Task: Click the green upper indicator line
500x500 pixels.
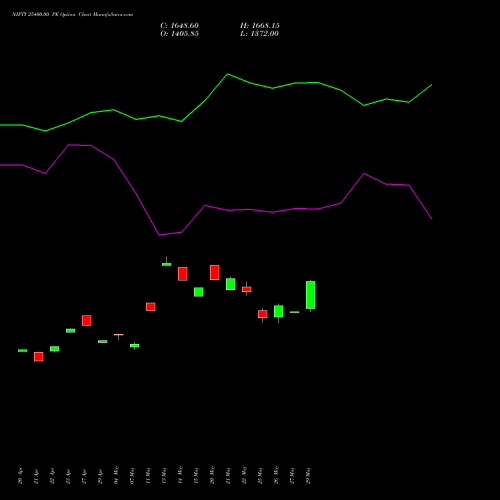Action: (228, 74)
